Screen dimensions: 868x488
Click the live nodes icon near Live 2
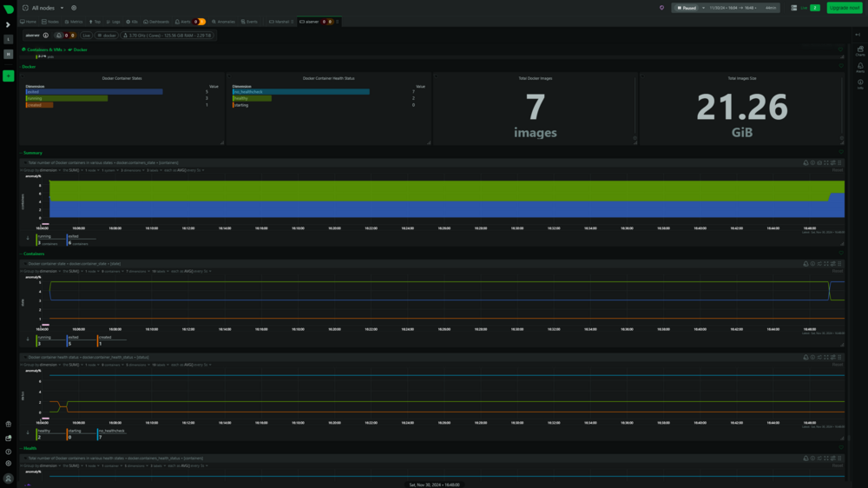coord(794,8)
